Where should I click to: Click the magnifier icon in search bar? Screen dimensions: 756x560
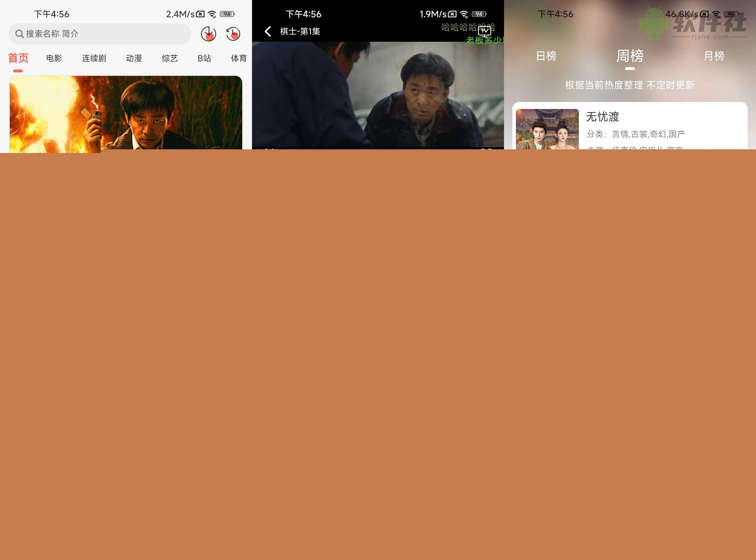point(19,34)
